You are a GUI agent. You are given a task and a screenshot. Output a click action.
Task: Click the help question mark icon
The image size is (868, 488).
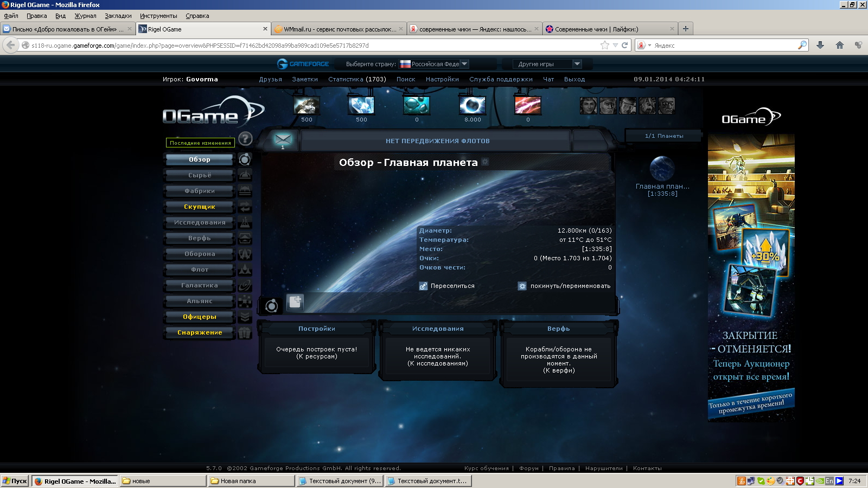(245, 139)
